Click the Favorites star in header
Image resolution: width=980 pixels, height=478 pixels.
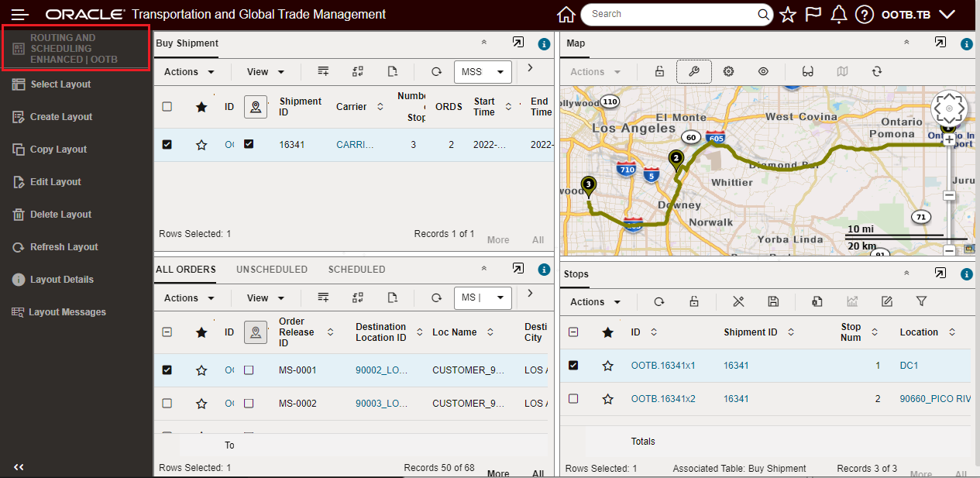tap(788, 14)
